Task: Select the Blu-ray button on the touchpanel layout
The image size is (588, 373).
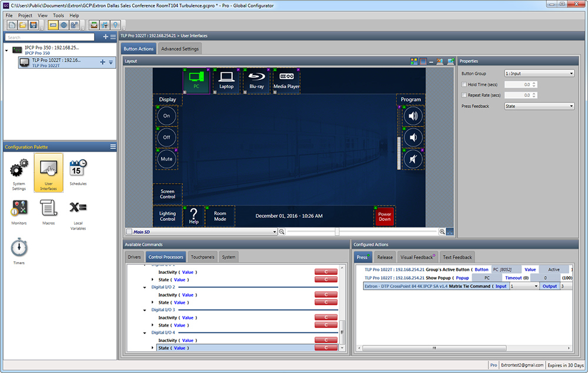Action: pos(256,81)
